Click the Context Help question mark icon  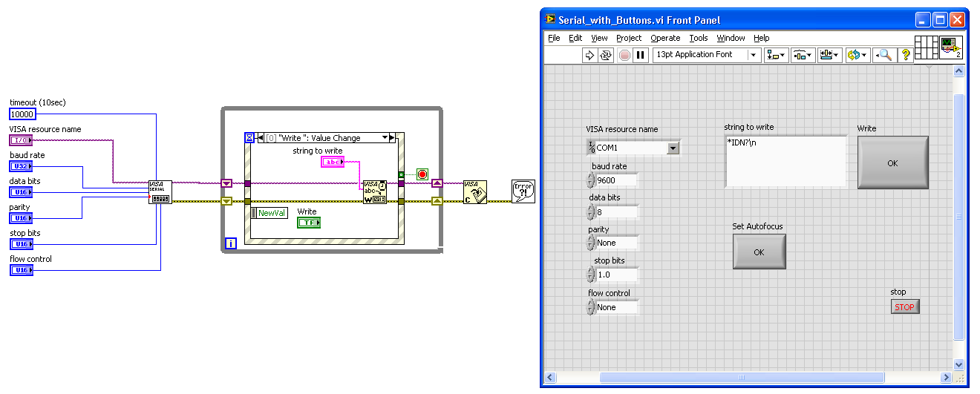[x=905, y=55]
